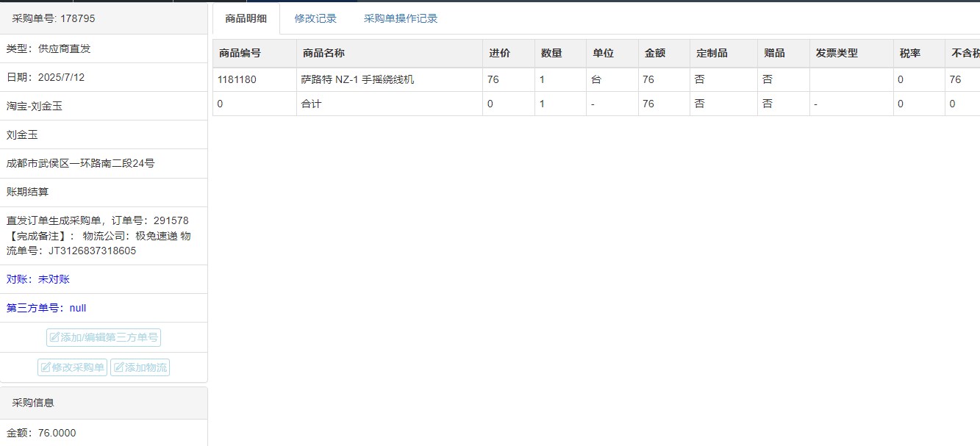980x446 pixels.
Task: Click the 账期结算 row
Action: pos(104,192)
